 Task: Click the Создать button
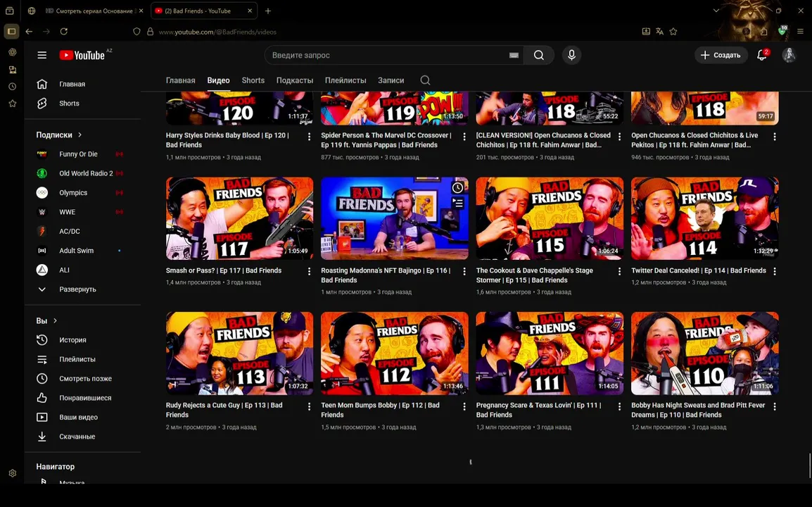point(721,55)
